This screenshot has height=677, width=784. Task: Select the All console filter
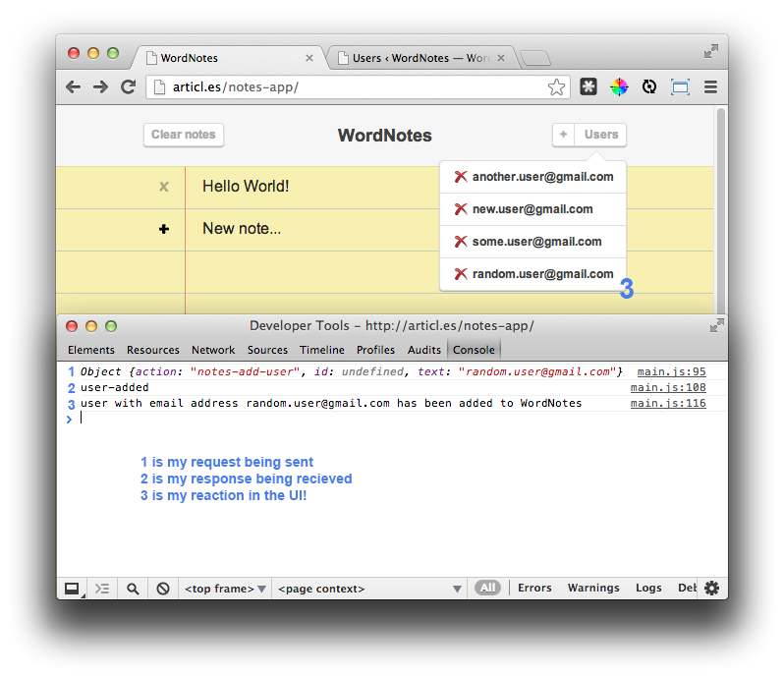click(487, 588)
